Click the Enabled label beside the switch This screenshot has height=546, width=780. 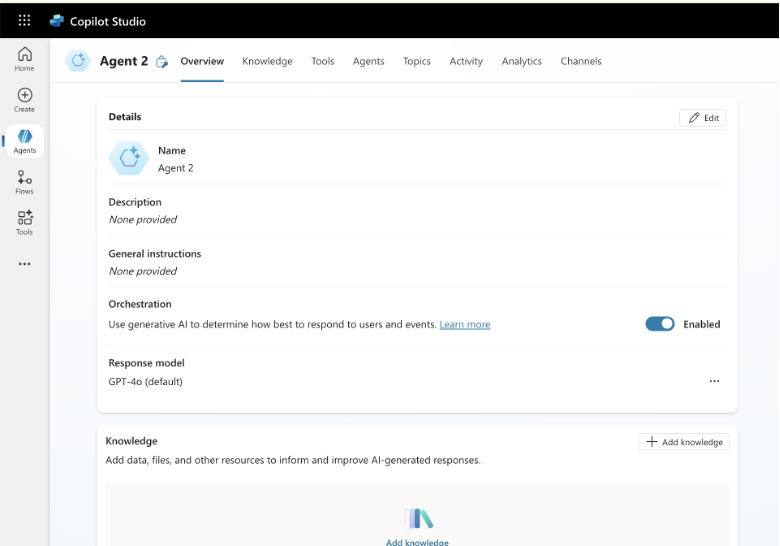(x=701, y=324)
